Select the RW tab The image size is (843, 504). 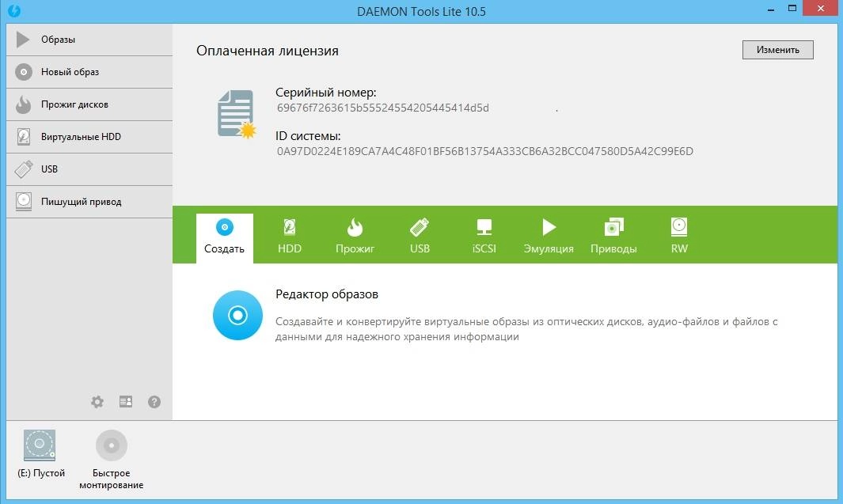pyautogui.click(x=679, y=237)
